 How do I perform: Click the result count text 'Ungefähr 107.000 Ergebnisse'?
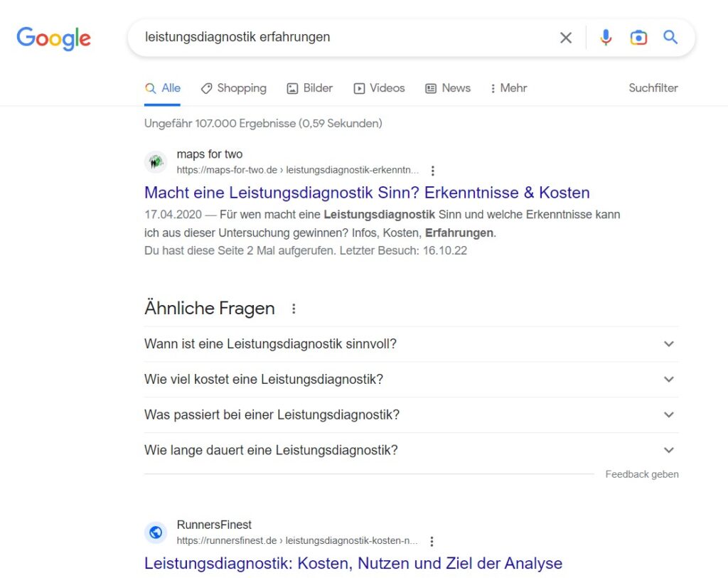[x=263, y=124]
